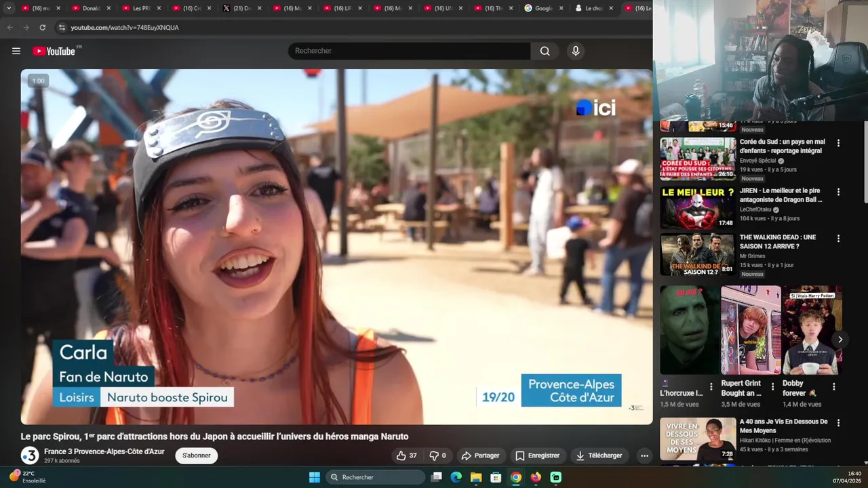The width and height of the screenshot is (868, 488).
Task: Open the tab search dropdown arrow
Action: [x=9, y=8]
